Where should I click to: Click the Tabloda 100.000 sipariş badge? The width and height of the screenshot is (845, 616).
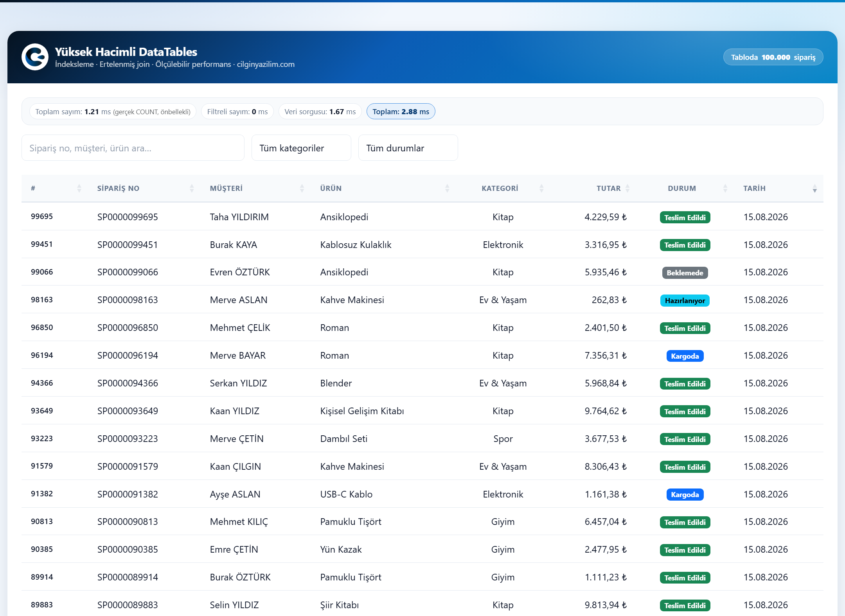pos(773,57)
